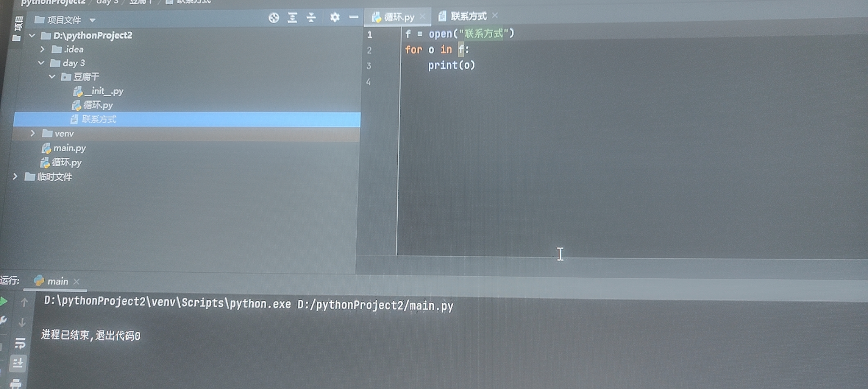Click the up arrow in run console
This screenshot has height=389, width=868.
tap(24, 302)
